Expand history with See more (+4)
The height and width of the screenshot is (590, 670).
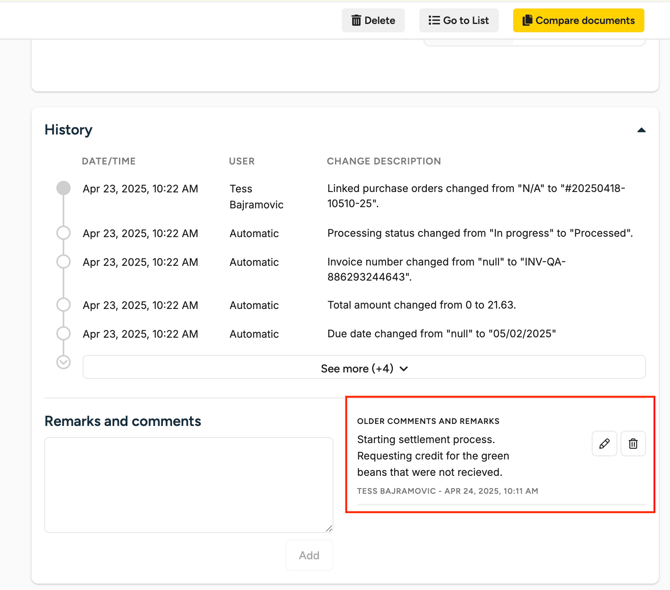click(364, 368)
